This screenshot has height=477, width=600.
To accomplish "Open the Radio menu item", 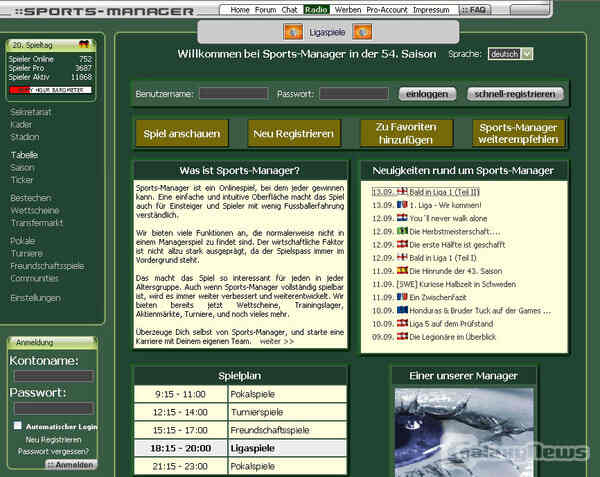I will [x=316, y=9].
